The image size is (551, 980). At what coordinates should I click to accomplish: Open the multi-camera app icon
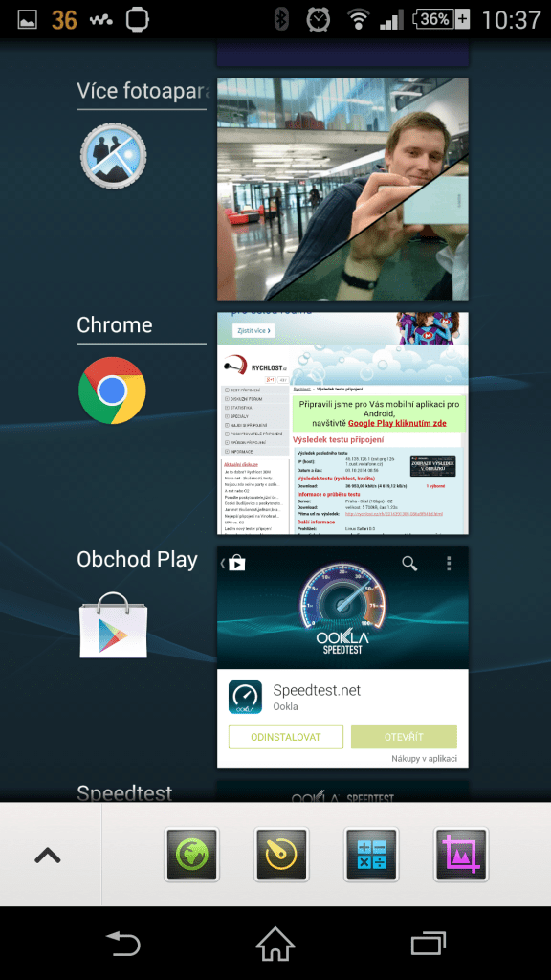[x=113, y=156]
